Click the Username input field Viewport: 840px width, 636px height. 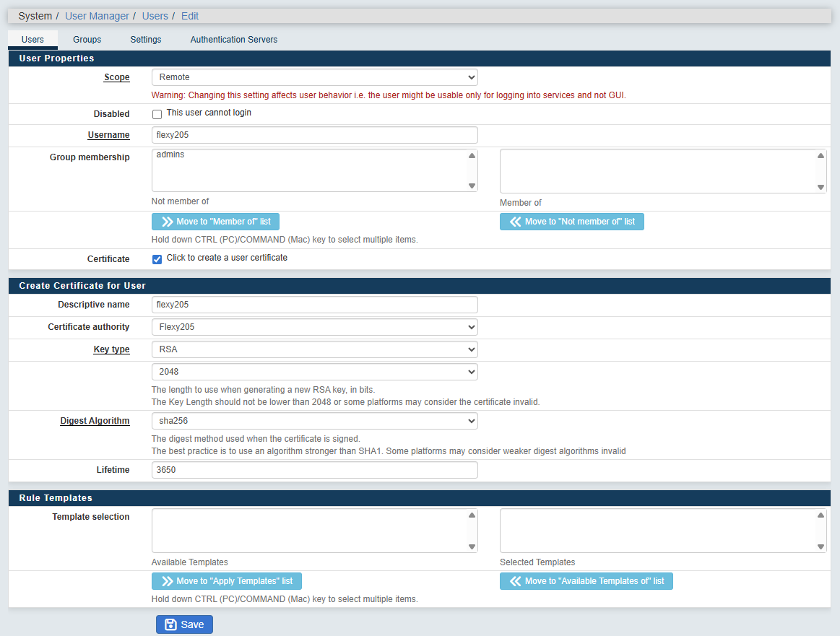(x=314, y=135)
